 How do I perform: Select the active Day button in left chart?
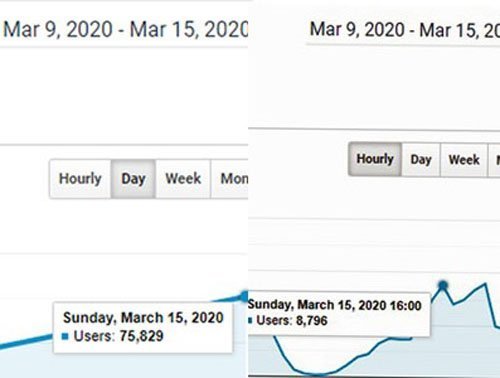[133, 179]
